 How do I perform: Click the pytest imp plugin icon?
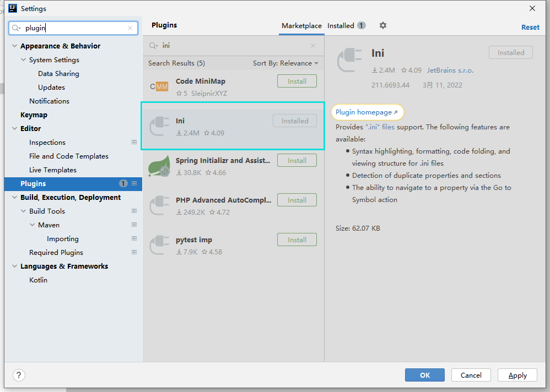click(x=160, y=244)
